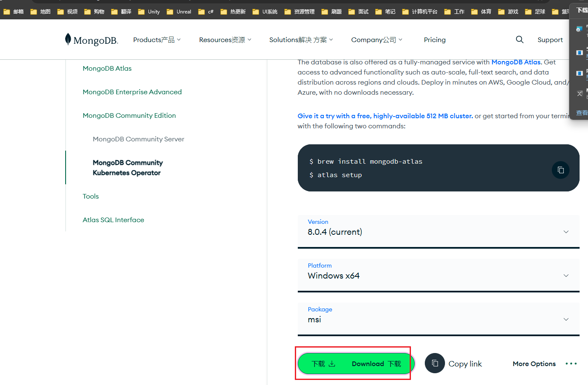Open More Options three-dot icon
The width and height of the screenshot is (588, 385).
click(x=571, y=364)
